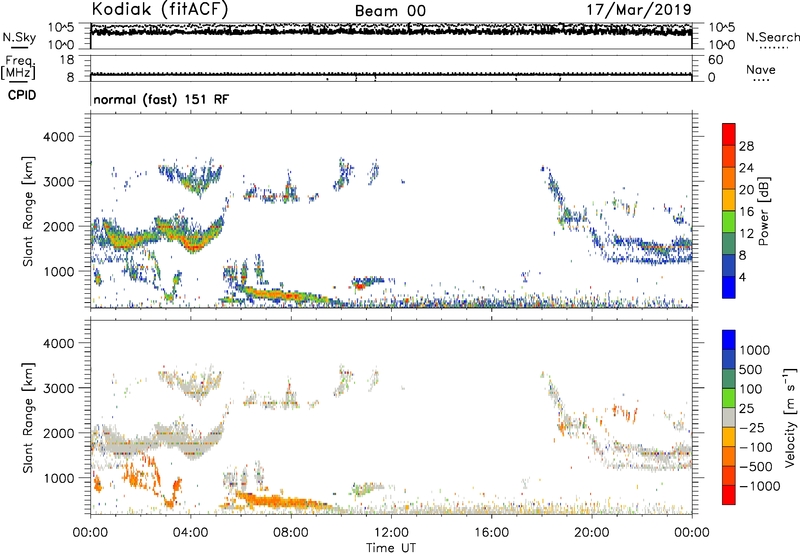Click the "28" Power color bar label
This screenshot has height=554, width=800.
point(746,146)
